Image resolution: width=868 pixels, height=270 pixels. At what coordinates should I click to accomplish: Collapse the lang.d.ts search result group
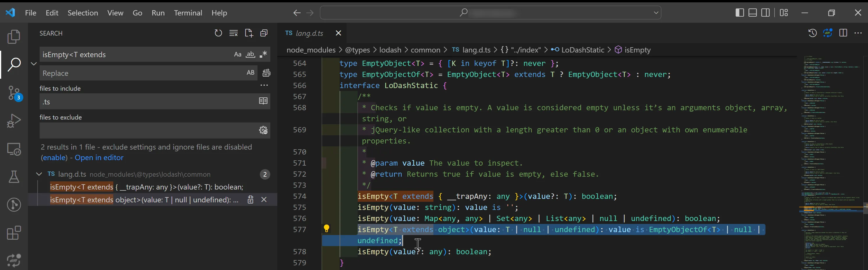coord(39,174)
